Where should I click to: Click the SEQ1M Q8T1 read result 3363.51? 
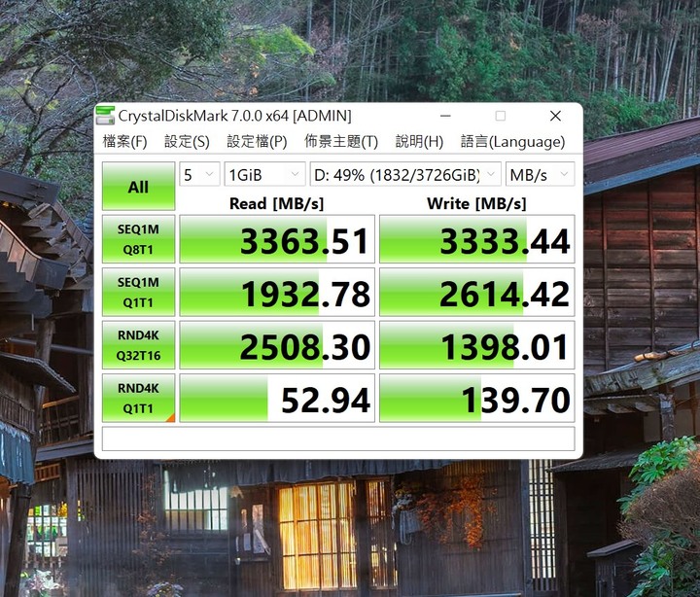tap(277, 239)
